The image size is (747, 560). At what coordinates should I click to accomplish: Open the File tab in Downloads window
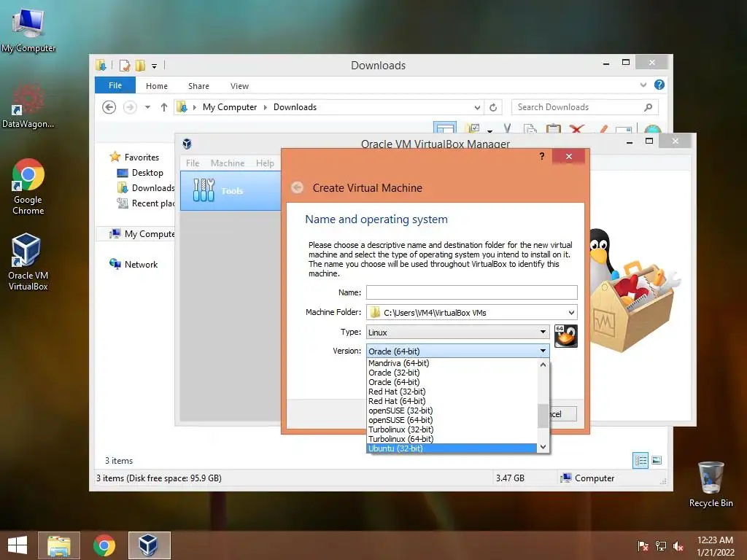[x=115, y=86]
